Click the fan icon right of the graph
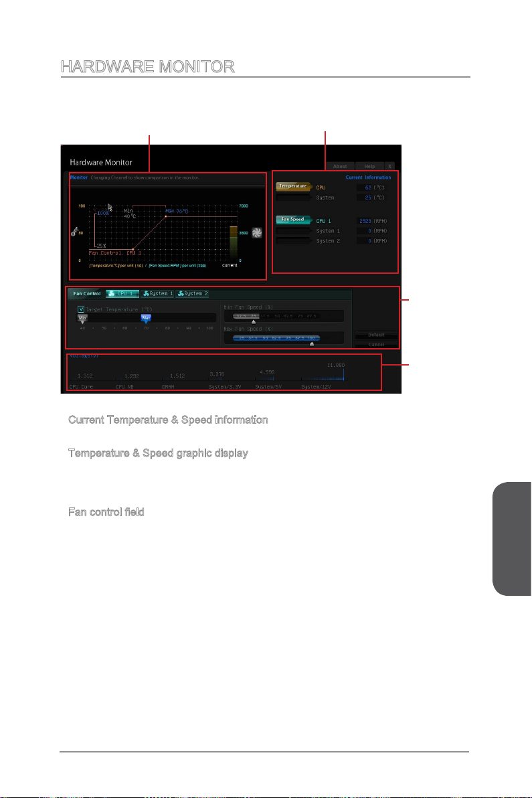Image resolution: width=532 pixels, height=798 pixels. (257, 232)
